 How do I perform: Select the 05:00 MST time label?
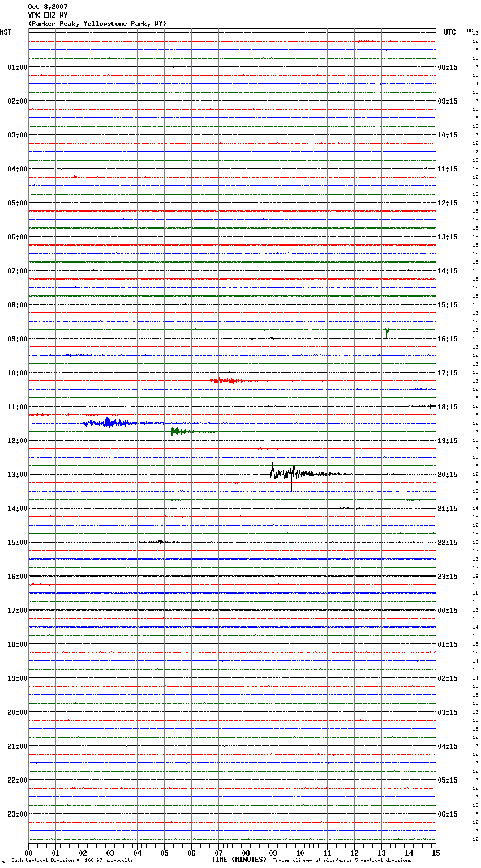(x=18, y=203)
